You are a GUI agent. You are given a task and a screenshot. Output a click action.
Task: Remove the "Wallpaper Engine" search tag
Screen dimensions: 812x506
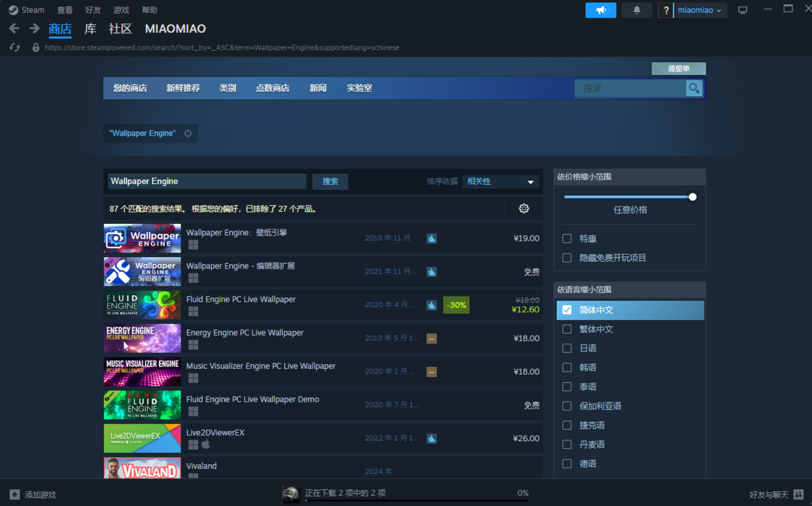(x=188, y=133)
